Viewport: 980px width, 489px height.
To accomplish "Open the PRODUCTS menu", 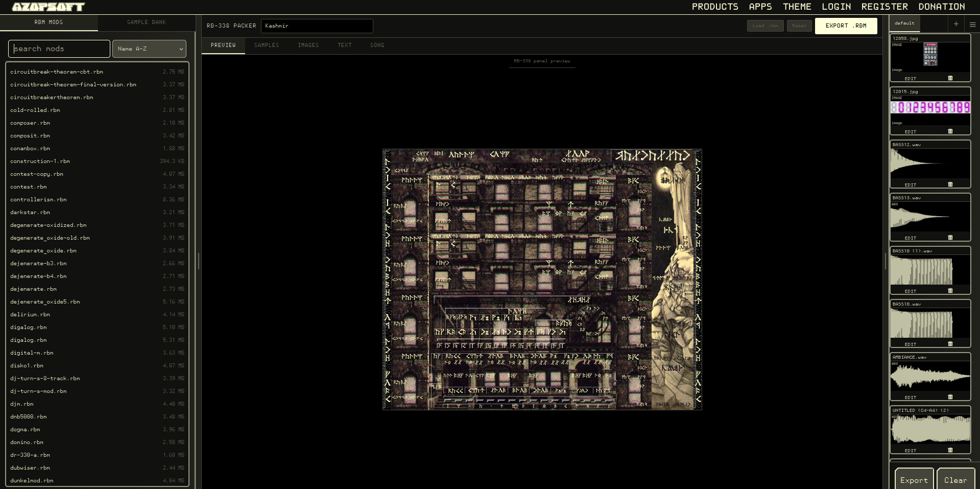I will click(x=715, y=7).
